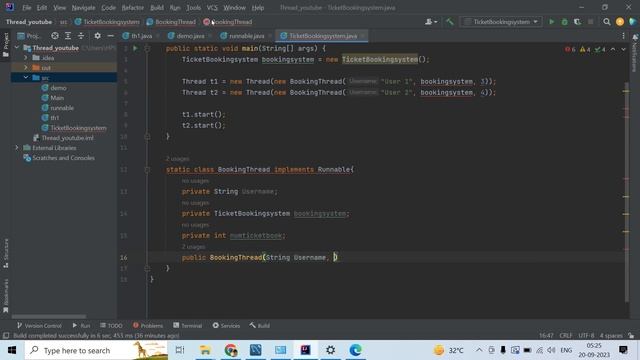The height and width of the screenshot is (360, 640).
Task: Toggle fold marker at main method
Action: tap(147, 49)
